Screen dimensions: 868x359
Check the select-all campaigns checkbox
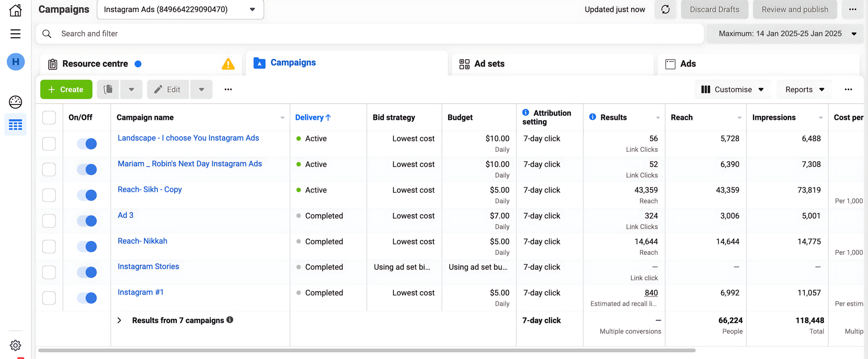click(49, 118)
